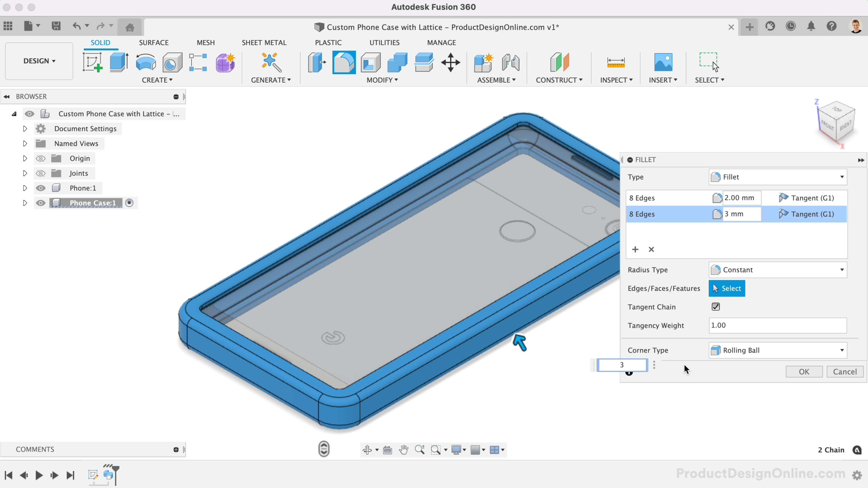Show the Origin folder via eye icon

pos(40,158)
